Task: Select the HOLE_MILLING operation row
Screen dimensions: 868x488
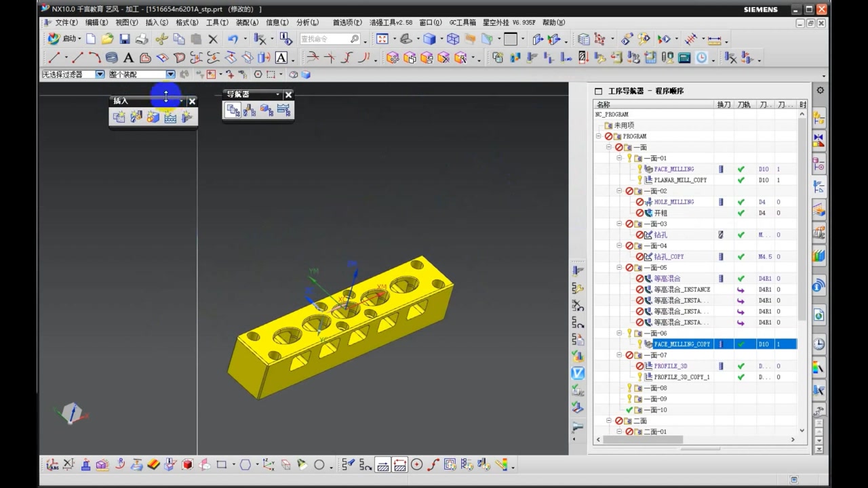Action: click(x=673, y=202)
